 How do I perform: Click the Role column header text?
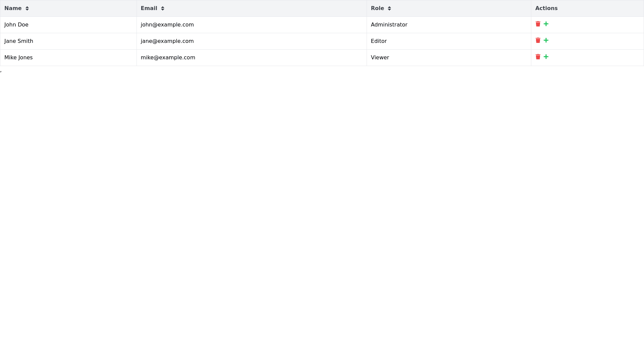377,8
